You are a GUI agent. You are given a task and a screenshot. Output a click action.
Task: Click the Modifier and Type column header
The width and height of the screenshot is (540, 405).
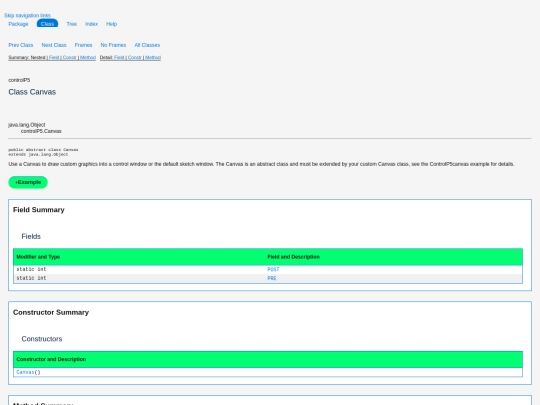38,257
